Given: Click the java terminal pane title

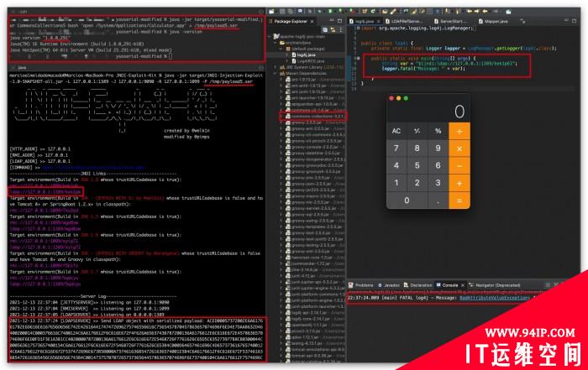Looking at the screenshot, I should click(23, 68).
